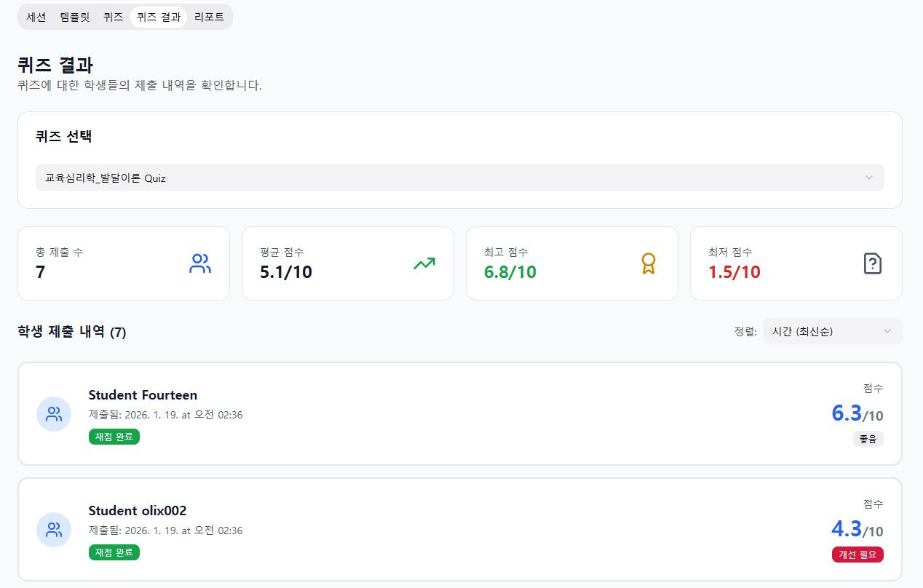Open Student Fourteen's submission name
Viewport: 923px width, 588px height.
click(x=143, y=395)
